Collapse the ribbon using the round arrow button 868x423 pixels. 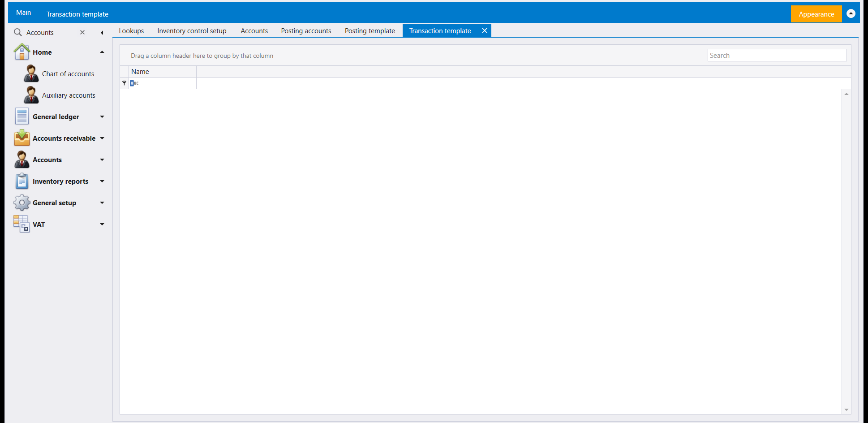[851, 14]
